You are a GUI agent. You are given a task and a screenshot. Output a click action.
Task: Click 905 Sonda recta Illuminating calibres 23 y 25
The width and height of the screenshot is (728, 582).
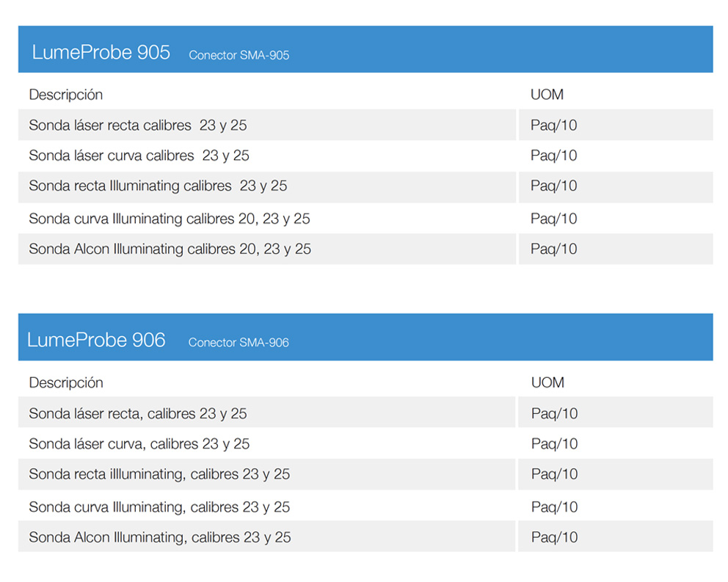158,186
